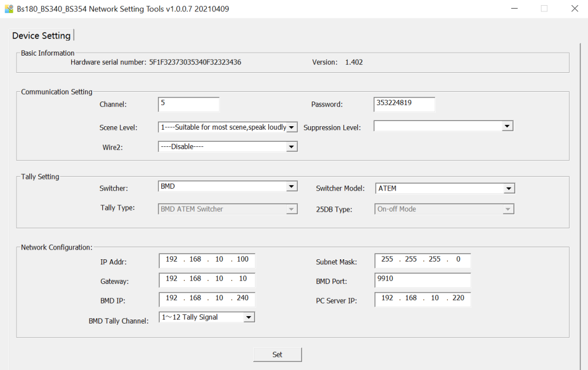Screen dimensions: 588x370
Task: Click the IP Addr field
Action: pyautogui.click(x=207, y=260)
